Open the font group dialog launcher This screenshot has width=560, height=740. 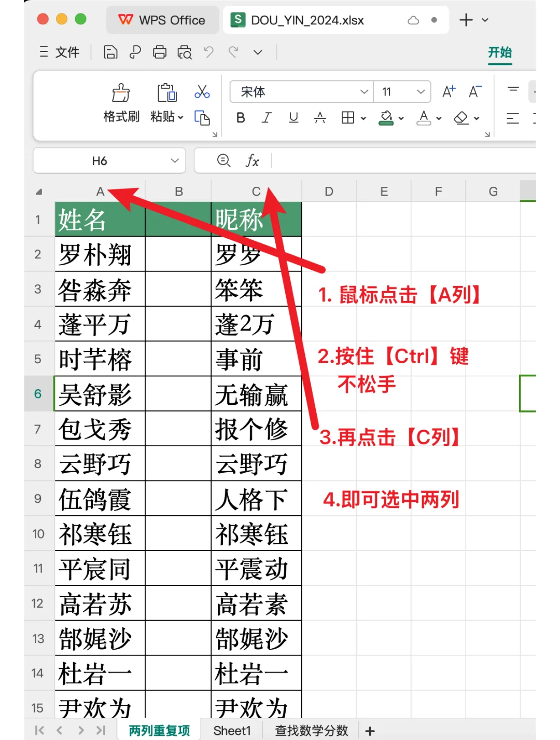tap(487, 134)
